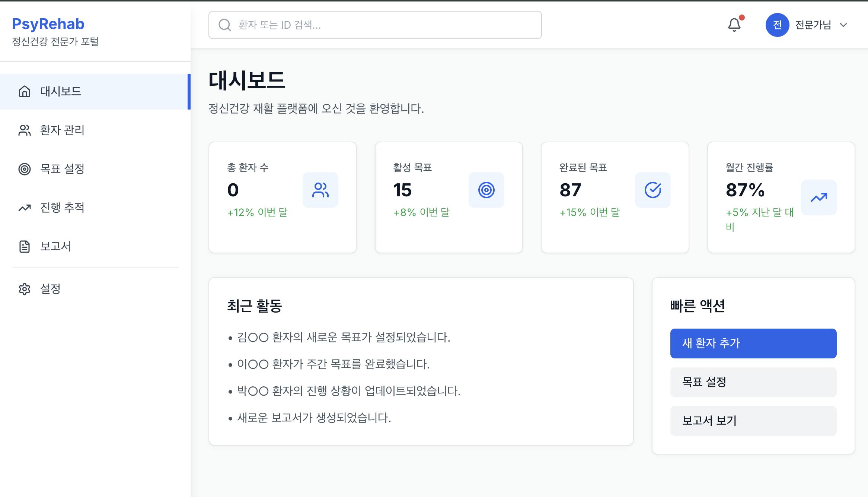Open the 보고서 sidebar item
868x497 pixels.
[x=95, y=246]
